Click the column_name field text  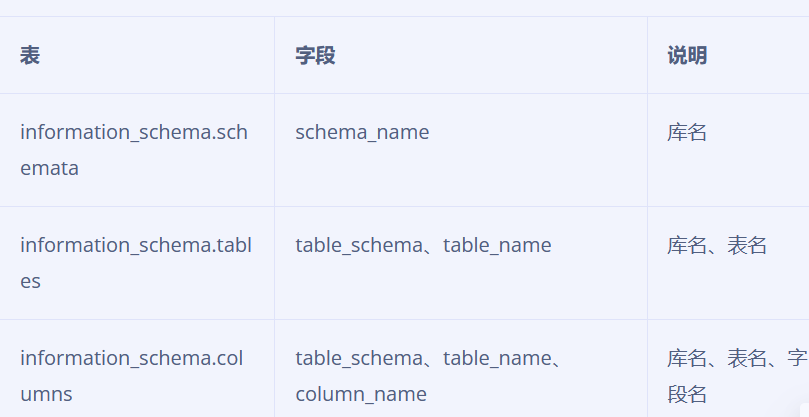(x=361, y=395)
